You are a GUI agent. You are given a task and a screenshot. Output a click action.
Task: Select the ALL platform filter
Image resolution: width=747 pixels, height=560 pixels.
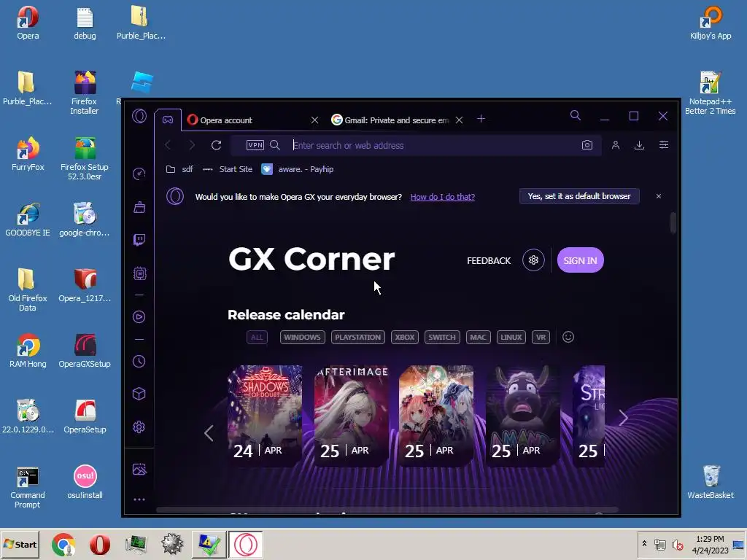tap(257, 337)
